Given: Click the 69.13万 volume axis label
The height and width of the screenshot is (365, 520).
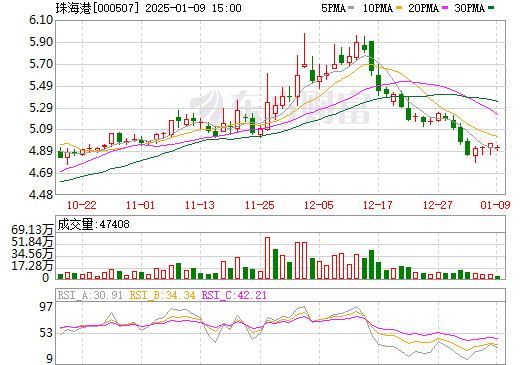Looking at the screenshot, I should coord(32,230).
